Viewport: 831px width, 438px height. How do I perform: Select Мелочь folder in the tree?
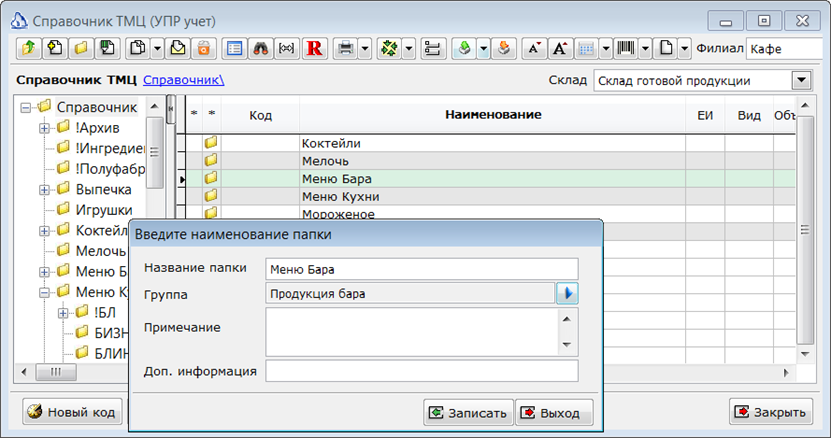[101, 251]
